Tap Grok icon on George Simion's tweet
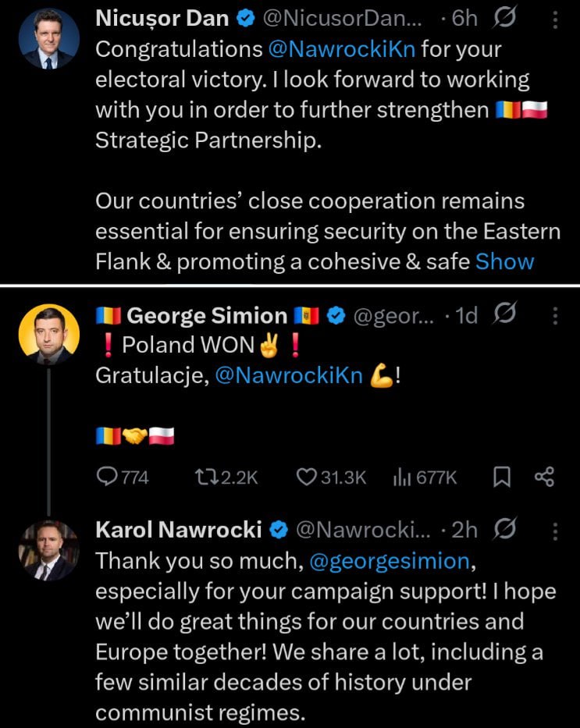The image size is (580, 728). [x=505, y=315]
